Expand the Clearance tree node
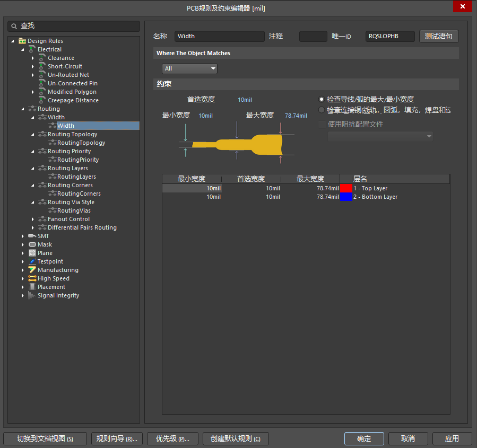Screen dimensions: 477x448 tap(32, 58)
